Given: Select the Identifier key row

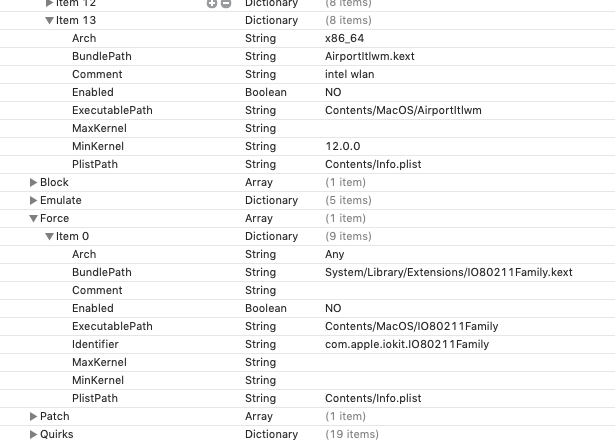Looking at the screenshot, I should (x=96, y=344).
